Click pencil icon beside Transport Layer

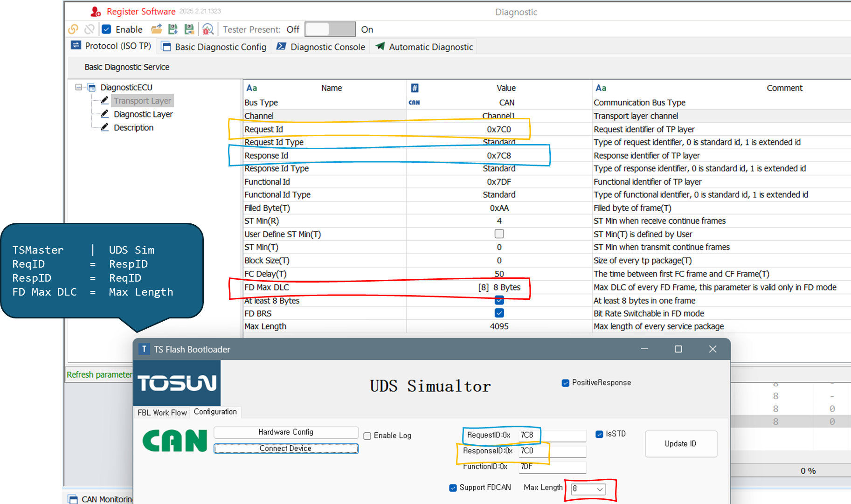click(x=105, y=100)
